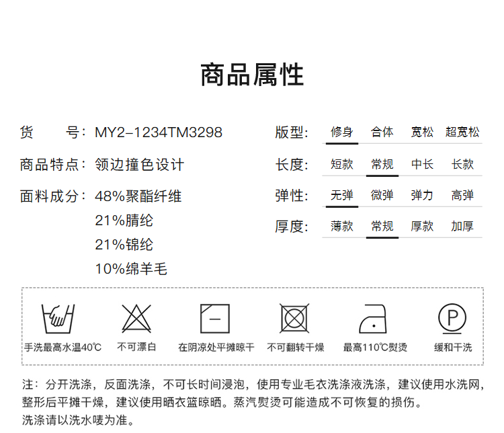
Task: Select 加厚 thickness option
Action: click(x=462, y=227)
